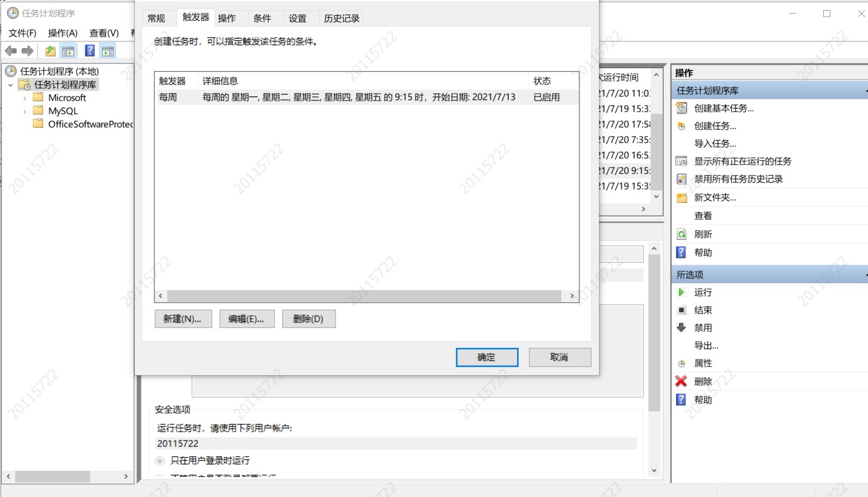This screenshot has height=497, width=868.
Task: Click the green 运行 play icon
Action: (x=681, y=292)
